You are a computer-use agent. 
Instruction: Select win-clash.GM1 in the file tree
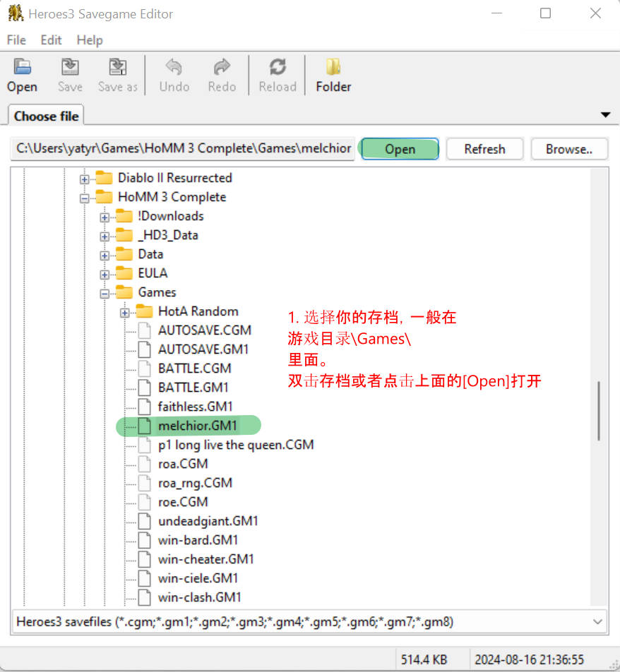[199, 597]
